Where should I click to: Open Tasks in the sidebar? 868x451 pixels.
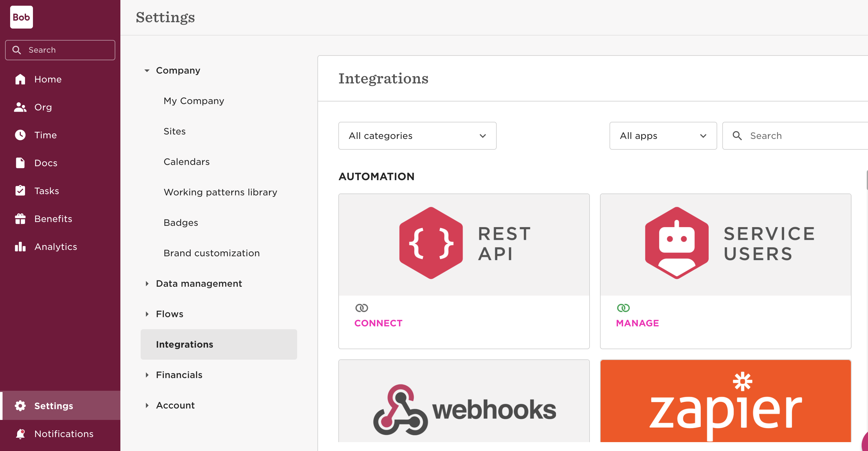pyautogui.click(x=47, y=191)
